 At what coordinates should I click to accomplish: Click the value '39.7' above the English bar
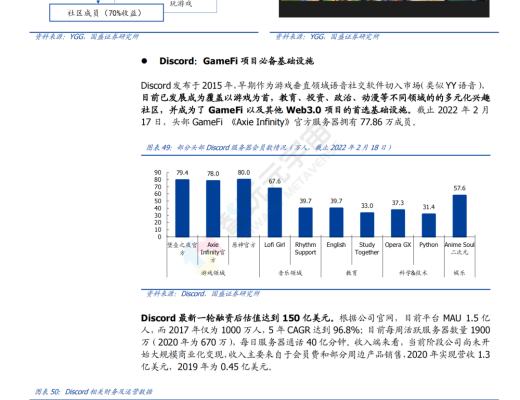point(336,201)
